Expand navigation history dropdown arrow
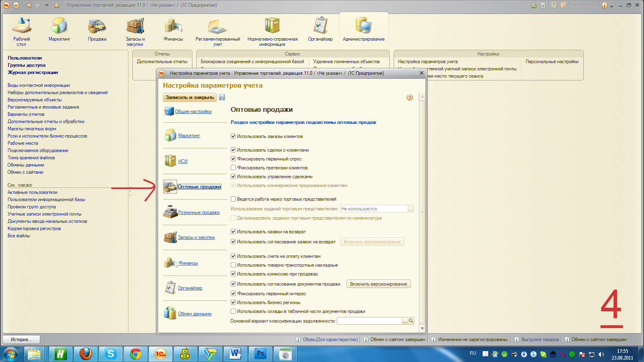The width and height of the screenshot is (644, 362). coord(47,5)
